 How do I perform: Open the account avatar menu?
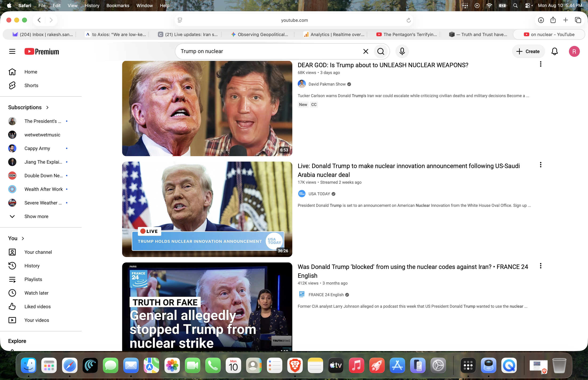574,51
